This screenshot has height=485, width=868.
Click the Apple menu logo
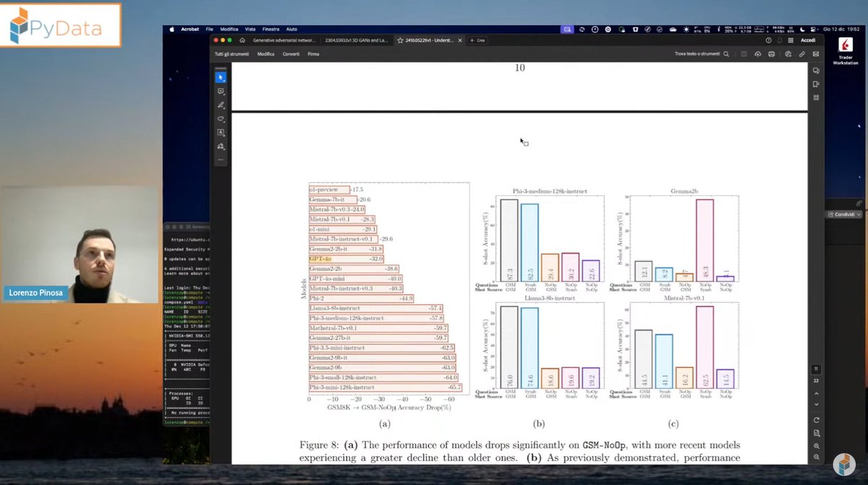(172, 30)
